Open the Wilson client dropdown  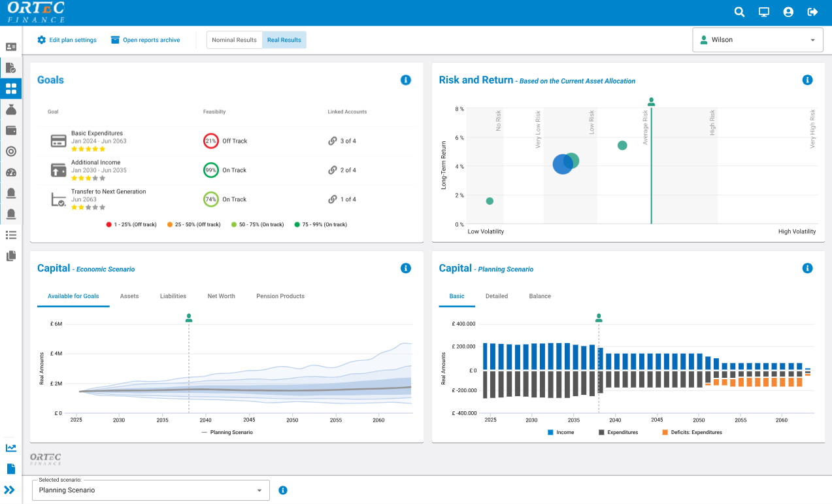[757, 40]
